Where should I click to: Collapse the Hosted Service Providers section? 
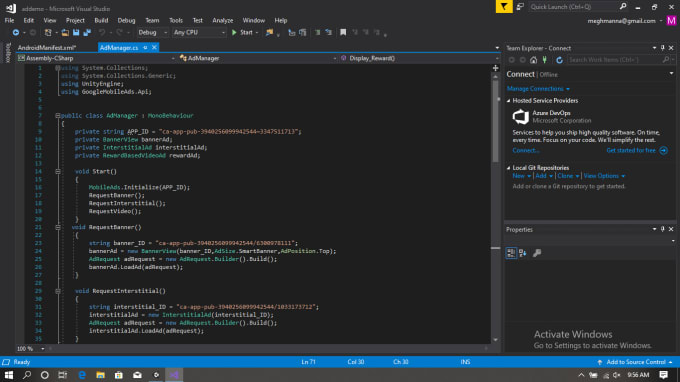[509, 101]
